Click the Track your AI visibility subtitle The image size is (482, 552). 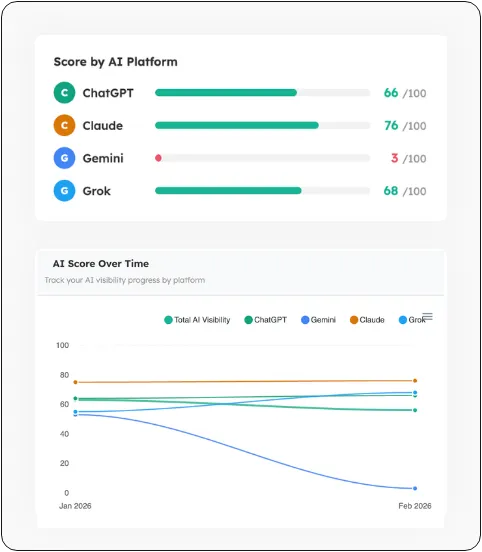point(125,280)
